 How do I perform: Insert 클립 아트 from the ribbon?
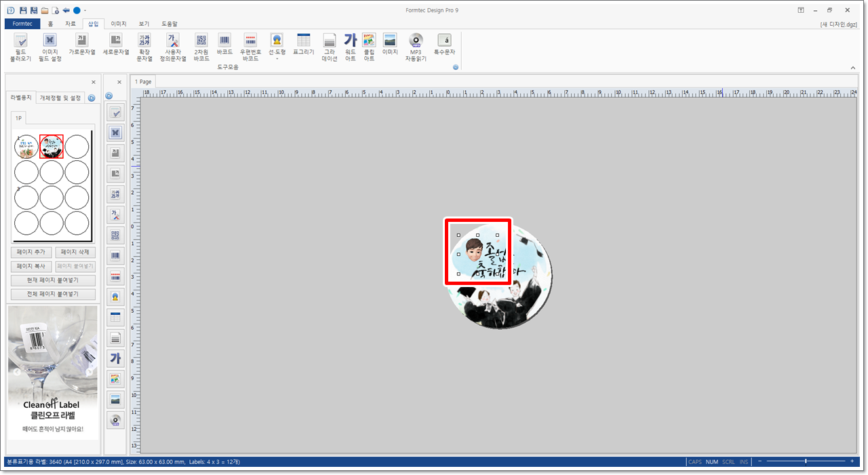(x=369, y=47)
